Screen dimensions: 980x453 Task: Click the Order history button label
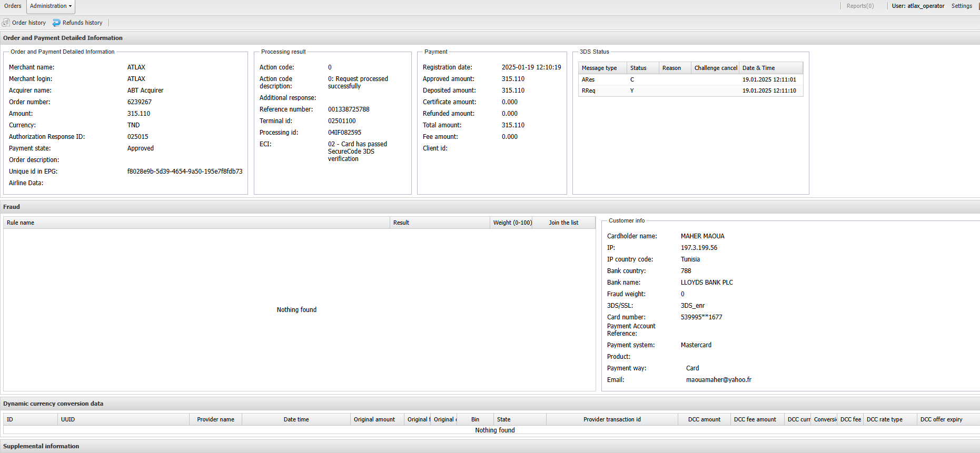pos(29,23)
